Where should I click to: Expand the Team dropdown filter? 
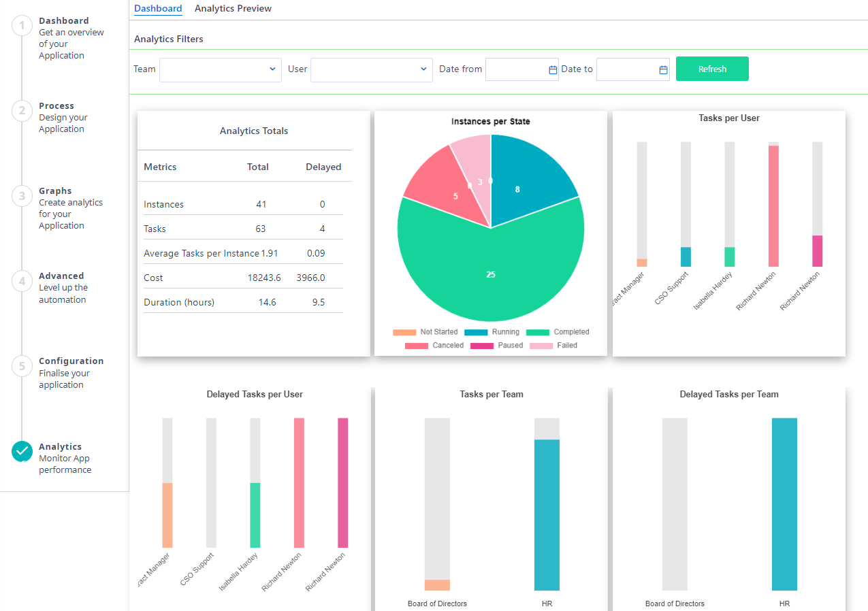click(221, 69)
